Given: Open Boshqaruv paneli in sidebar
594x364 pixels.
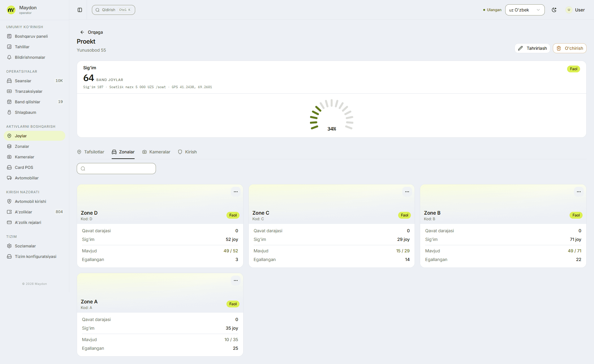Looking at the screenshot, I should pyautogui.click(x=34, y=36).
